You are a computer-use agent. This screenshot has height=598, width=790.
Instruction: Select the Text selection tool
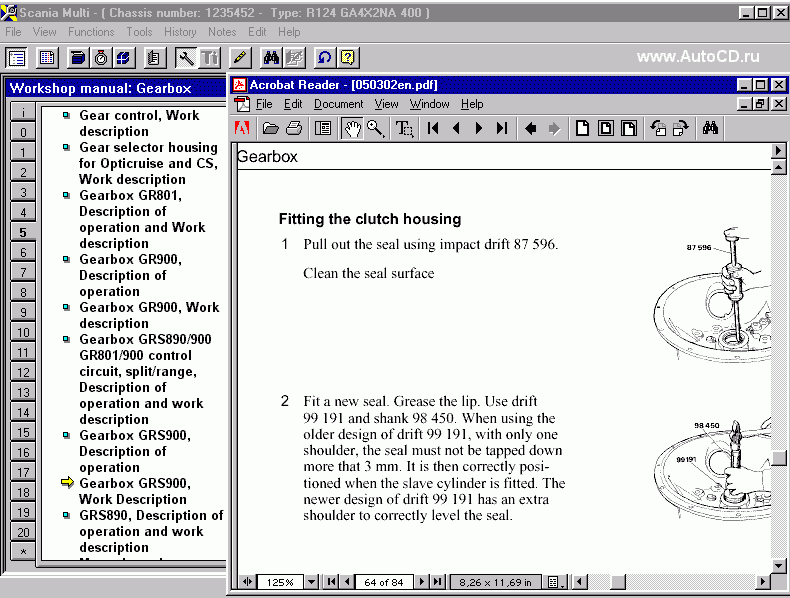pyautogui.click(x=404, y=128)
